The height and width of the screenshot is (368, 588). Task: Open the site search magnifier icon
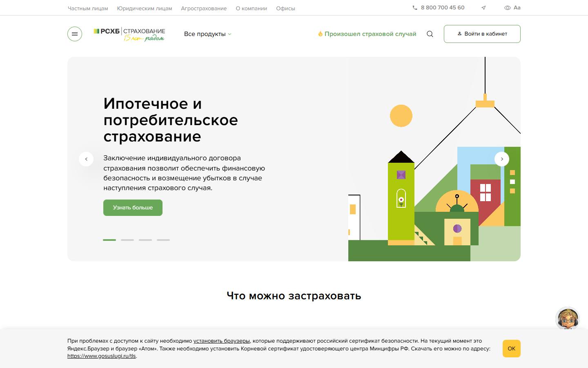pyautogui.click(x=430, y=34)
